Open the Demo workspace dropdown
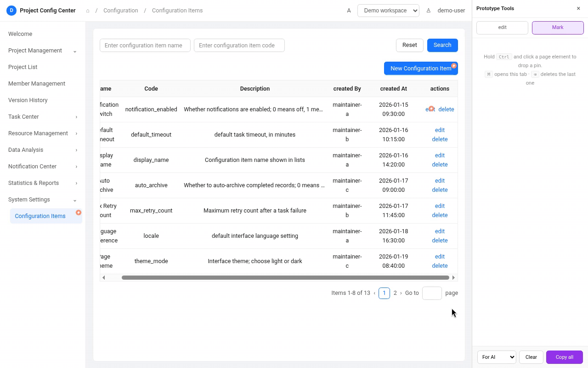Viewport: 588px width, 368px height. [388, 11]
